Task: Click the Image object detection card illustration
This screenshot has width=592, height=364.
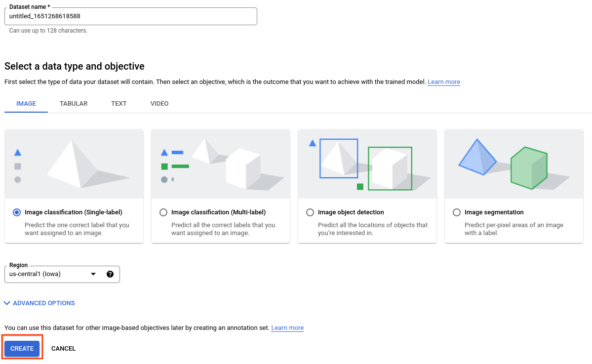Action: point(367,163)
